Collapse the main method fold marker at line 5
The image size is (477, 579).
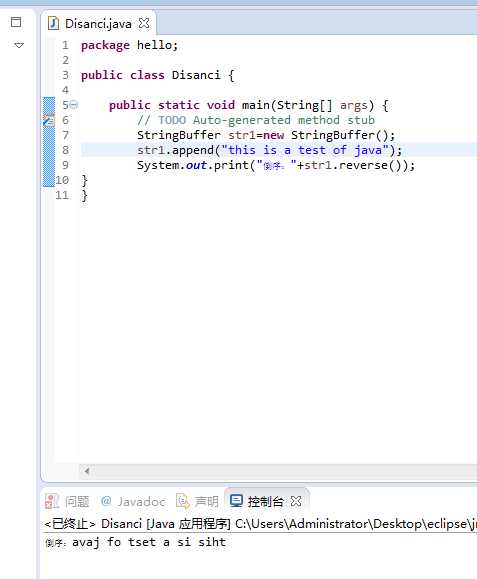click(x=74, y=105)
